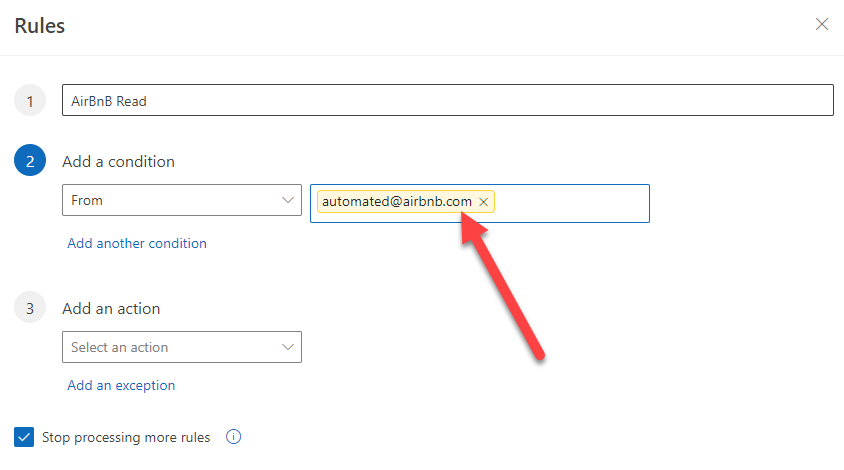Click the chevron on Select an action
This screenshot has height=470, width=844.
[x=287, y=347]
